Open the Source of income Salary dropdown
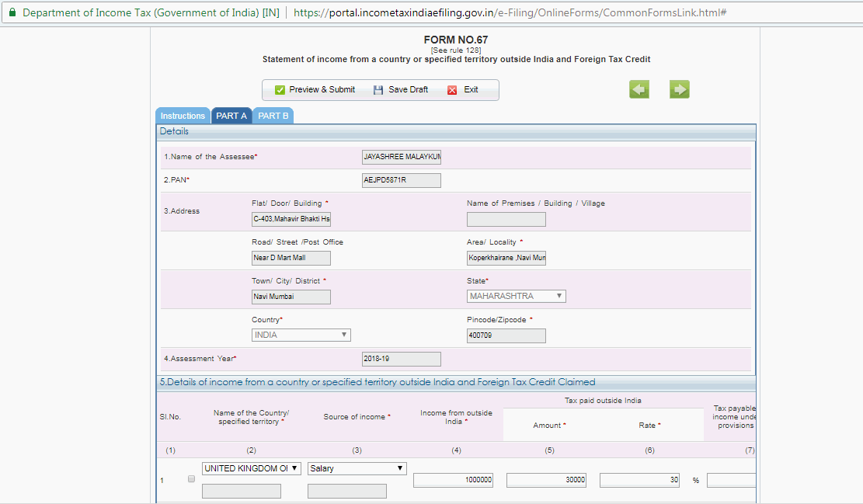Image resolution: width=863 pixels, height=504 pixels. click(x=357, y=468)
